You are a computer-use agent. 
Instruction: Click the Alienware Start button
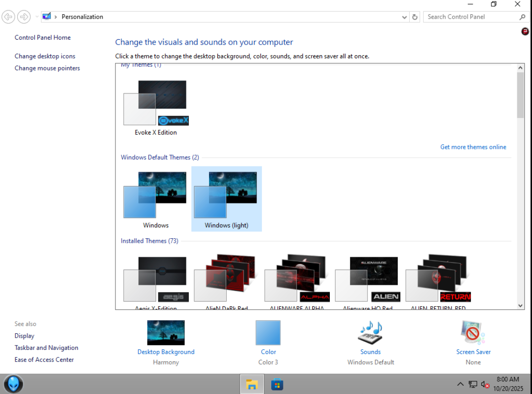13,384
